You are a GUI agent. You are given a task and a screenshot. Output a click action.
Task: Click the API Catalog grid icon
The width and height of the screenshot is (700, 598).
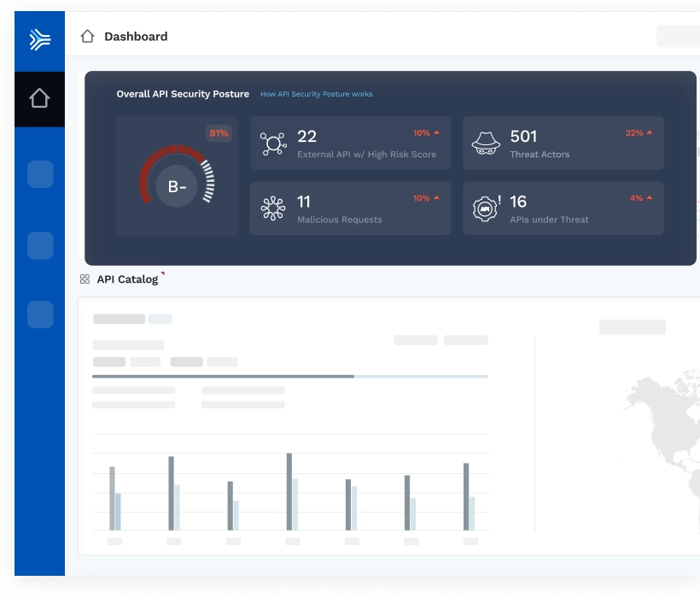[85, 279]
